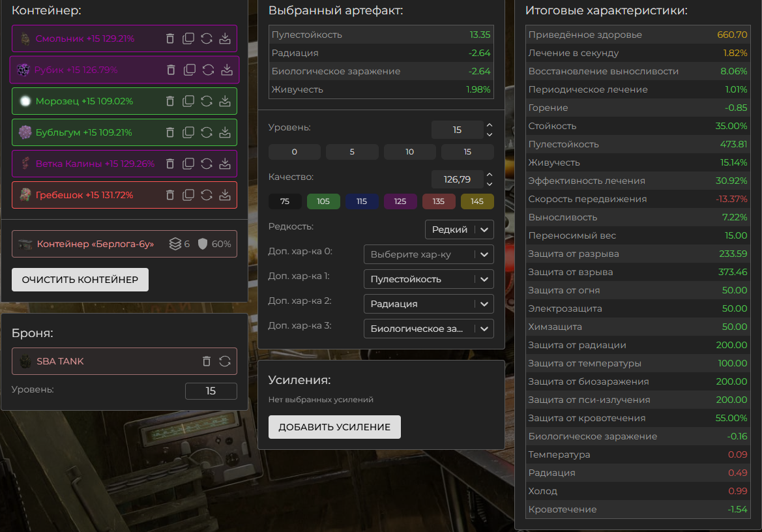Pick the black 75 quality swatch
This screenshot has height=532, width=762.
(x=285, y=201)
